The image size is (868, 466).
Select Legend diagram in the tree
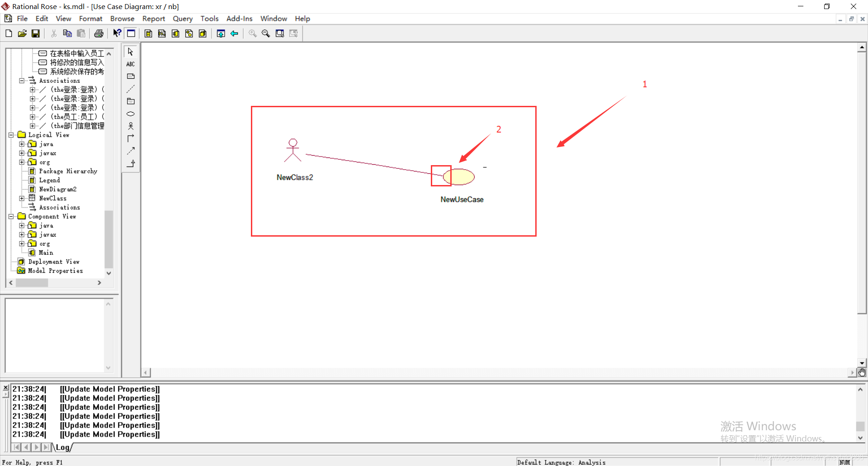pyautogui.click(x=49, y=180)
